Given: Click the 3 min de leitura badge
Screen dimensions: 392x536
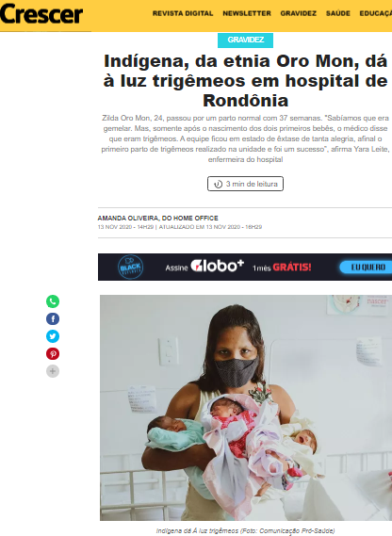Looking at the screenshot, I should (x=245, y=184).
